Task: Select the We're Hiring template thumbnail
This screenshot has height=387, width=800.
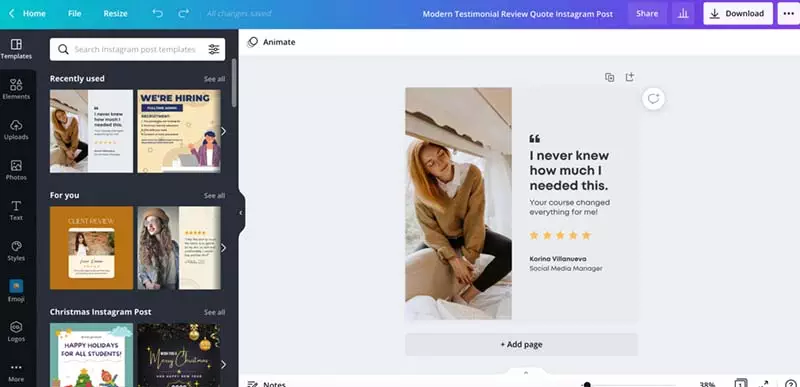Action: coord(179,132)
